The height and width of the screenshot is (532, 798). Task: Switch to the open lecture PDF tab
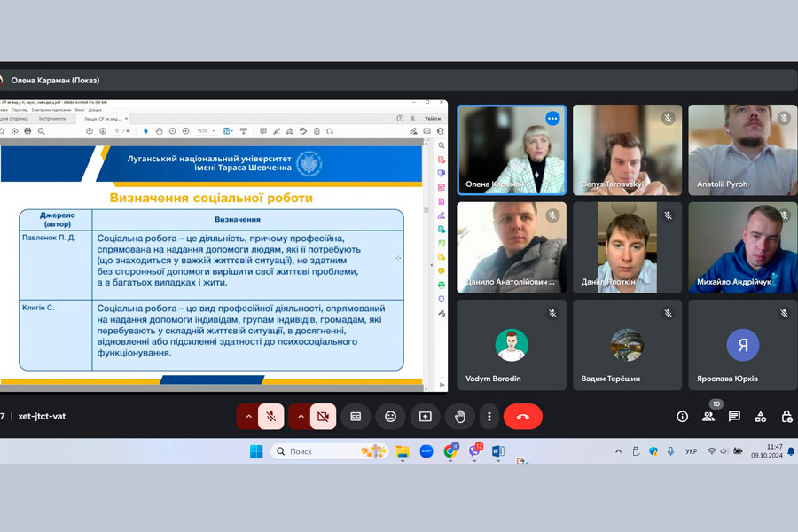102,118
